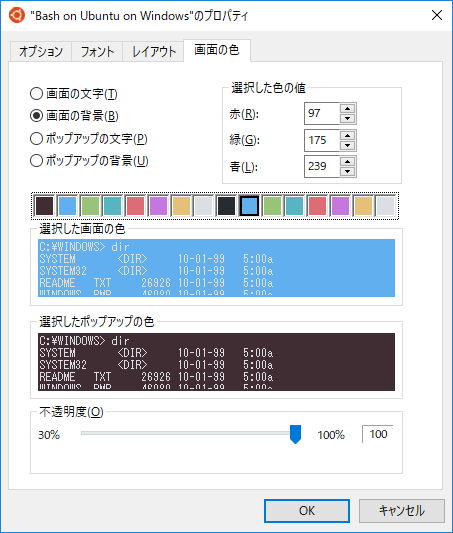Increase the 緑(G) value with up arrow
The width and height of the screenshot is (453, 533).
[x=347, y=135]
